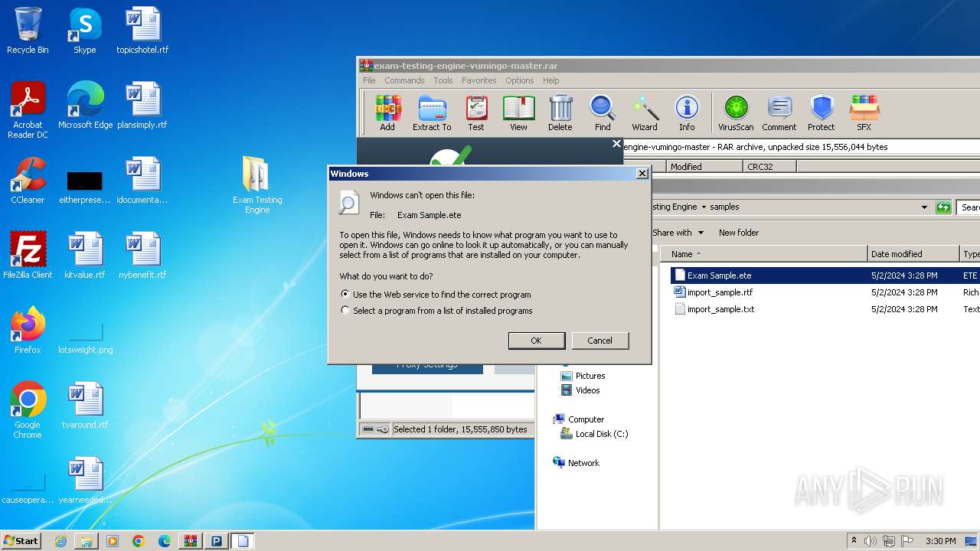980x551 pixels.
Task: Click the SFX icon in WinRAR toolbar
Action: pos(864,113)
